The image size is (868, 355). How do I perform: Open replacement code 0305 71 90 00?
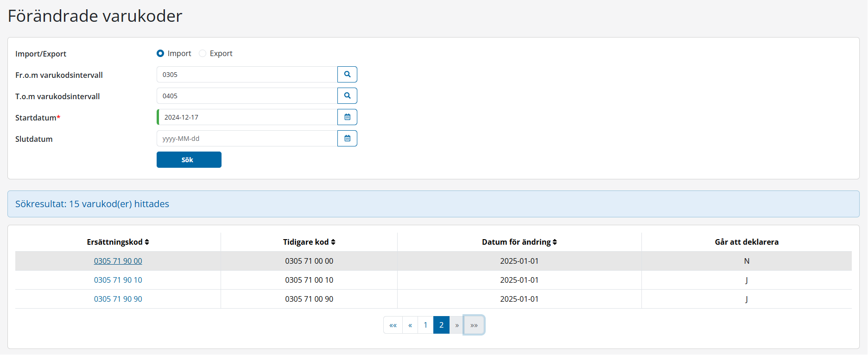(118, 261)
